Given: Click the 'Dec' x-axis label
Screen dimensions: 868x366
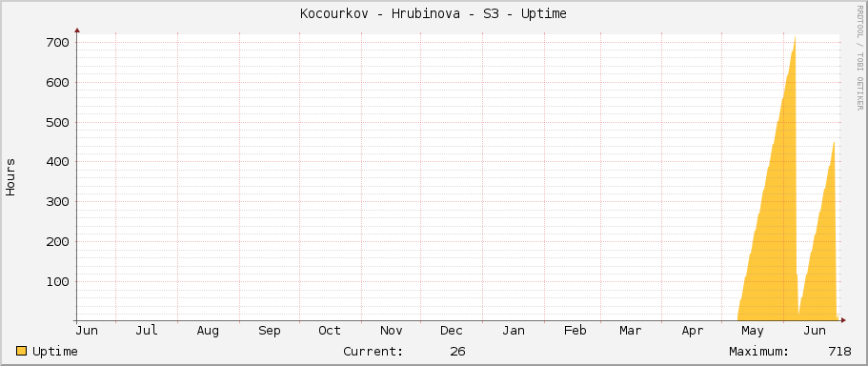Looking at the screenshot, I should tap(452, 331).
